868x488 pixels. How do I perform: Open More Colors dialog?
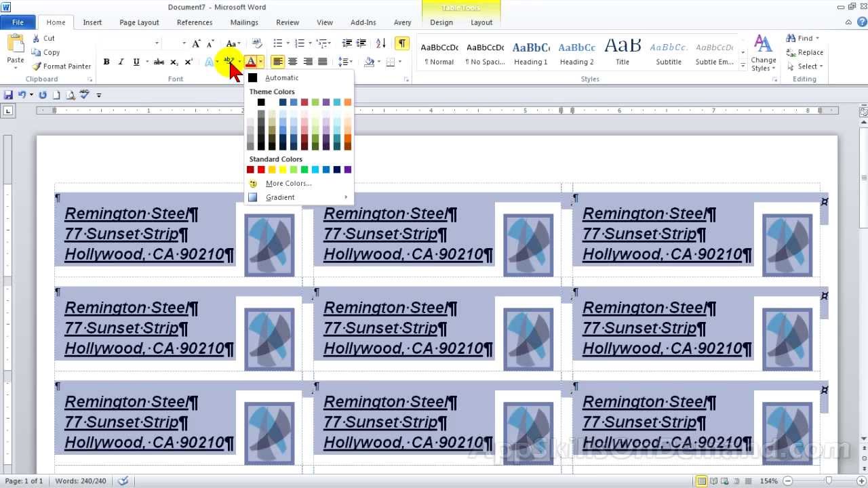tap(300, 184)
